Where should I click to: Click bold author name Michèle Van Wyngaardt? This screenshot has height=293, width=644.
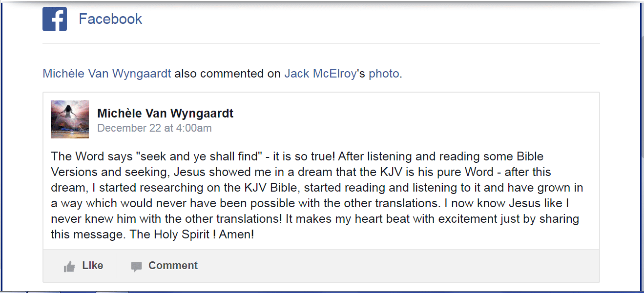pyautogui.click(x=165, y=114)
